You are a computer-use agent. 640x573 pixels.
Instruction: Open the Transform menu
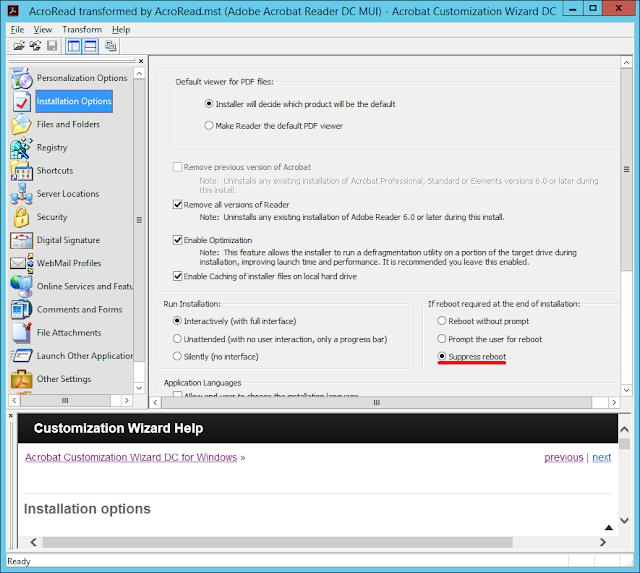pyautogui.click(x=82, y=30)
